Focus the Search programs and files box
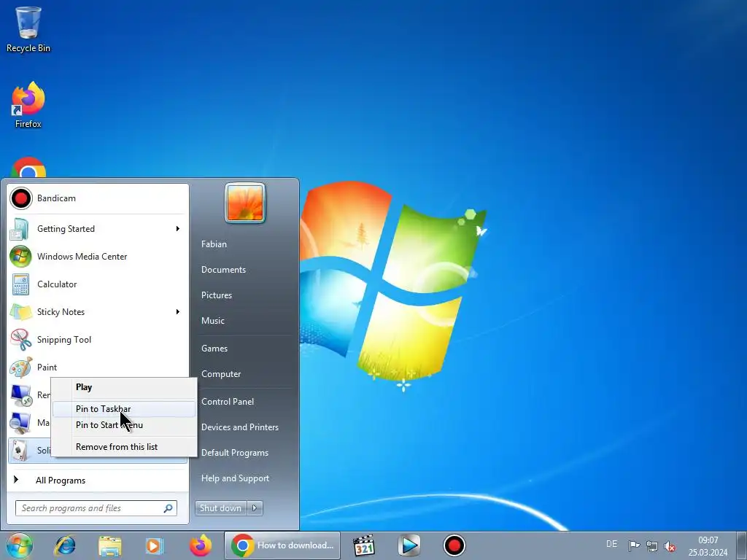Screen dimensions: 747x560 tap(96, 508)
